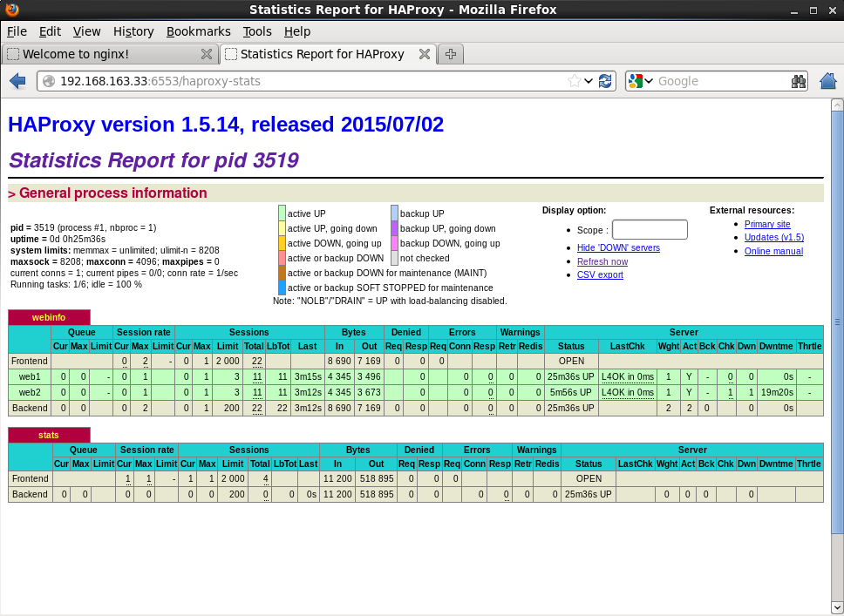Click the active UP green legend swatch
The width and height of the screenshot is (844, 616).
pyautogui.click(x=282, y=213)
